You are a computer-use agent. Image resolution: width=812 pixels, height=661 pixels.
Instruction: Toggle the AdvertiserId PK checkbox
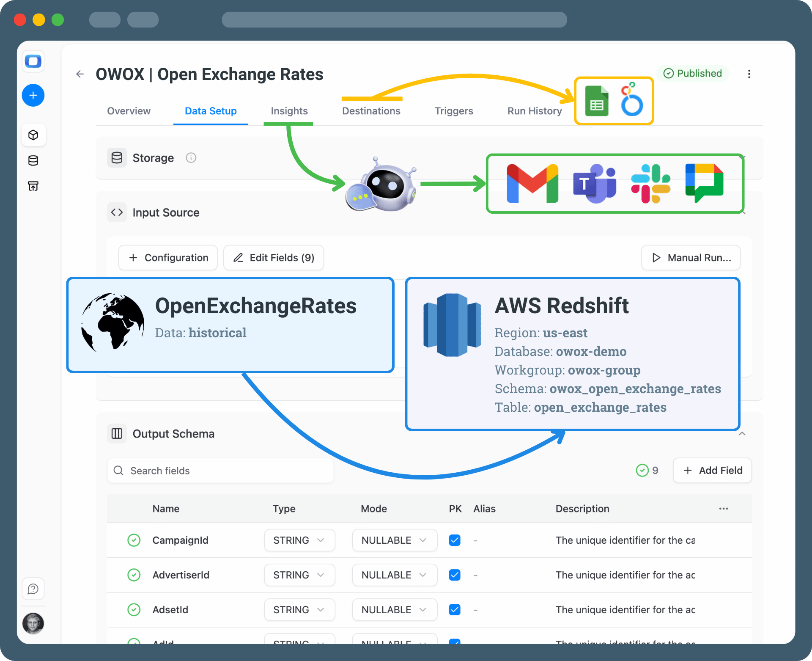click(x=455, y=575)
